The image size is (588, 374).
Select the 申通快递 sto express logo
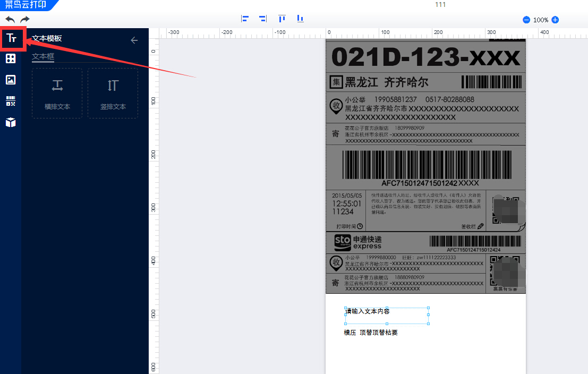[358, 242]
